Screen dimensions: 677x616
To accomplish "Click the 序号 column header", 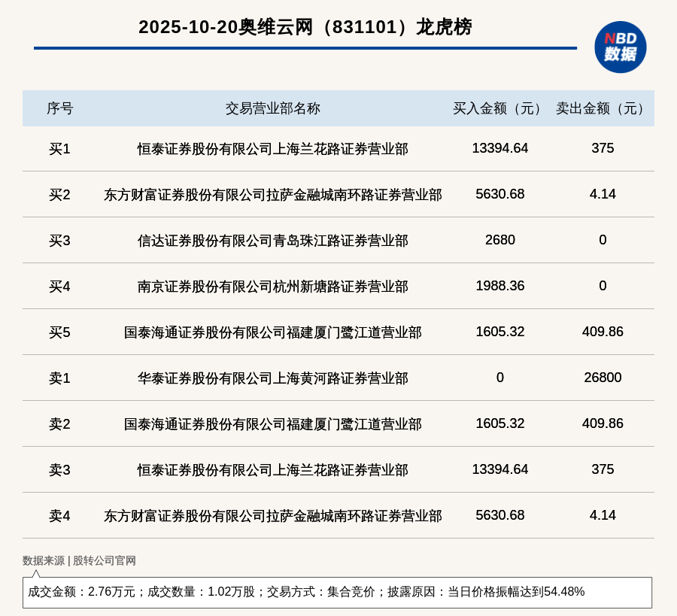I will coord(59,108).
